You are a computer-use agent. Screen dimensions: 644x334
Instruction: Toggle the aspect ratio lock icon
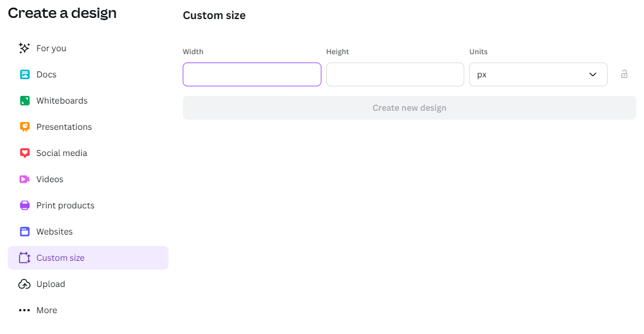[624, 74]
